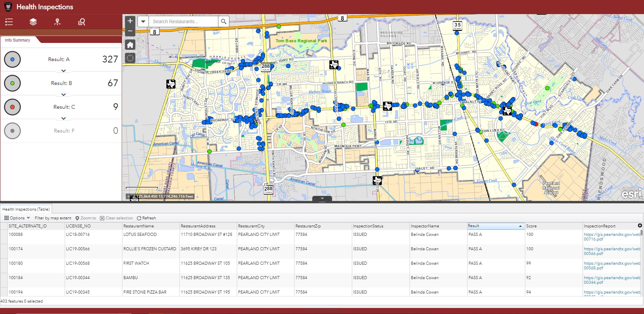
Task: Click the LOTUS SEAFOOD name cell
Action: coord(151,237)
